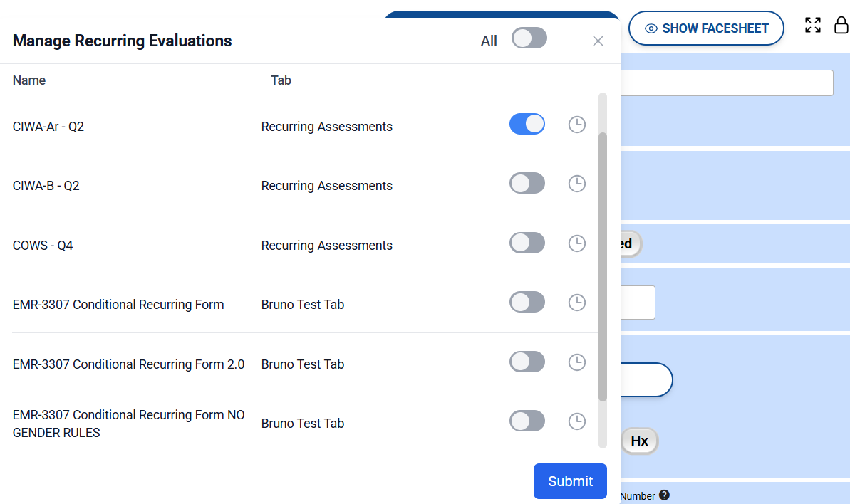
Task: Click clock icon for COWS - Q4
Action: [x=576, y=243]
